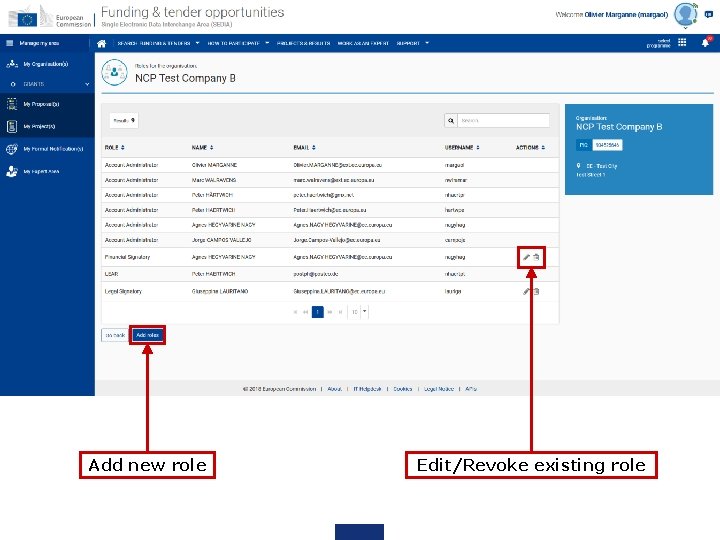
Task: Click the Giuseppina LAURITANO name cell
Action: pyautogui.click(x=220, y=292)
